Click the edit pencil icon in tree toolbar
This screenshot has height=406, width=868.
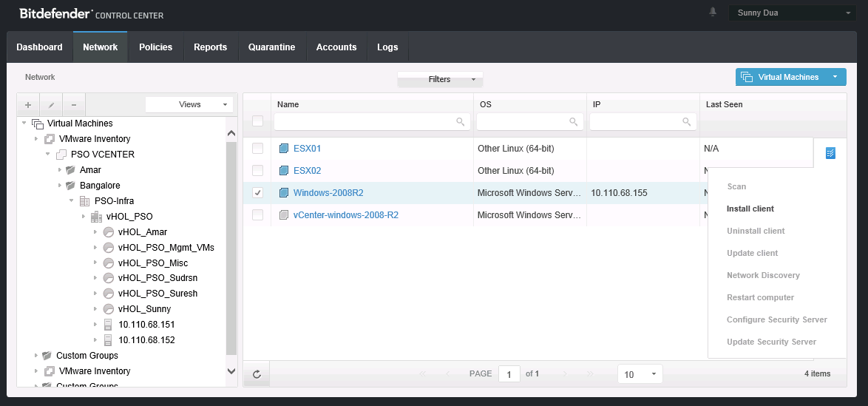click(x=51, y=105)
